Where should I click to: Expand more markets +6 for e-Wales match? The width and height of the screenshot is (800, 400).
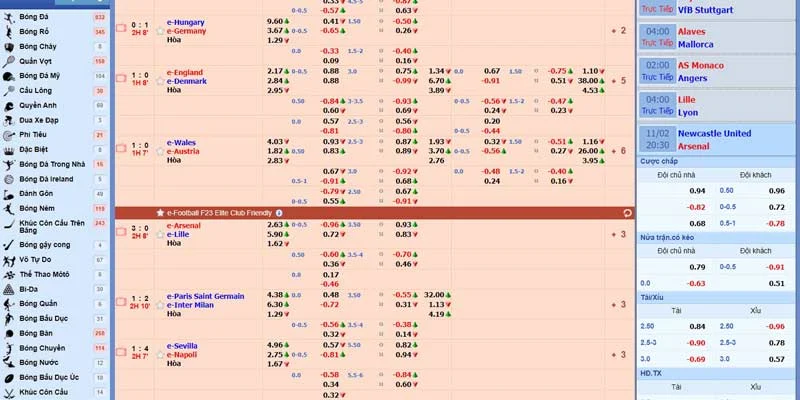(617, 151)
